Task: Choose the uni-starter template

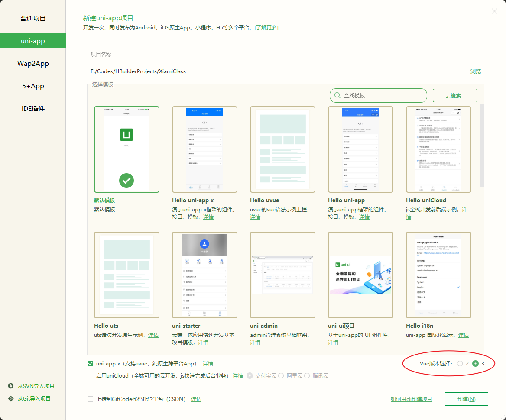Action: (204, 275)
